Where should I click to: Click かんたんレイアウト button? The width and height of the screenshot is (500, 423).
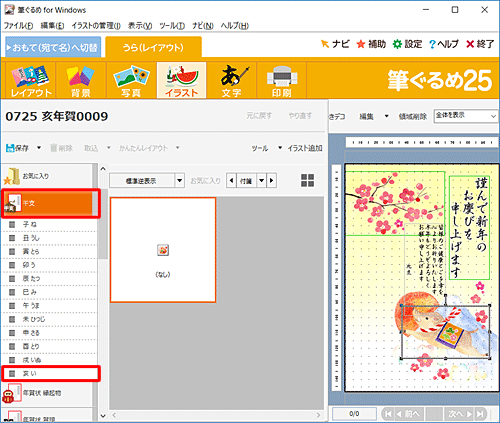click(143, 148)
